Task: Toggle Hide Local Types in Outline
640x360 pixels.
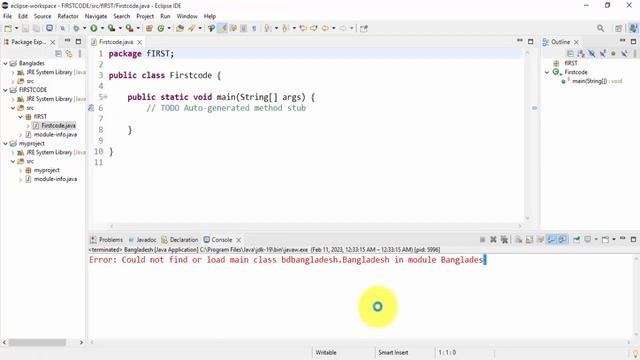Action: tap(624, 54)
